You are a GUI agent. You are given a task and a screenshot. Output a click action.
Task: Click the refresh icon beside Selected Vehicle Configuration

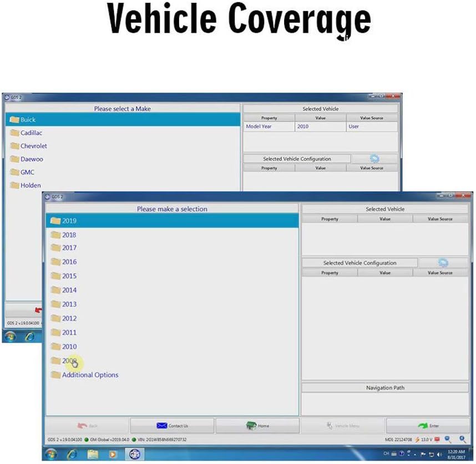(x=443, y=263)
